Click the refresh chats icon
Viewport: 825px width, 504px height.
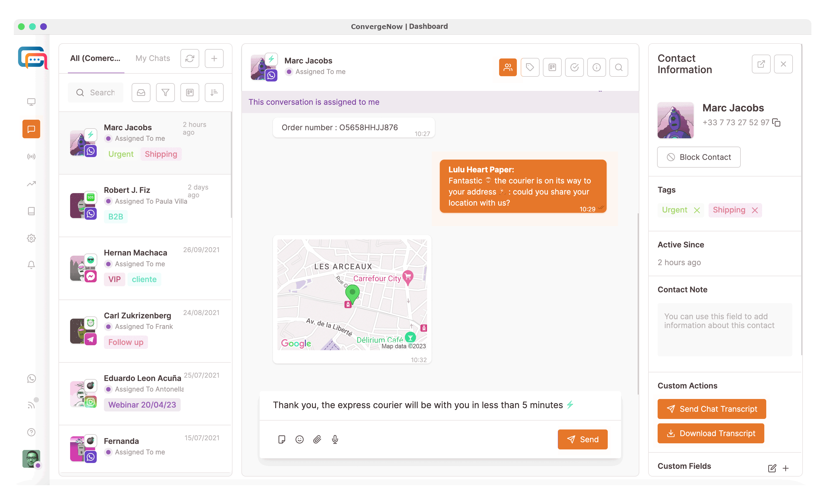point(190,58)
